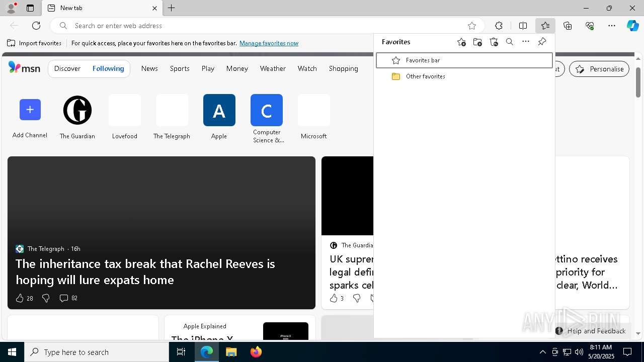
Task: Open the Apple Explained article card
Action: pyautogui.click(x=240, y=328)
